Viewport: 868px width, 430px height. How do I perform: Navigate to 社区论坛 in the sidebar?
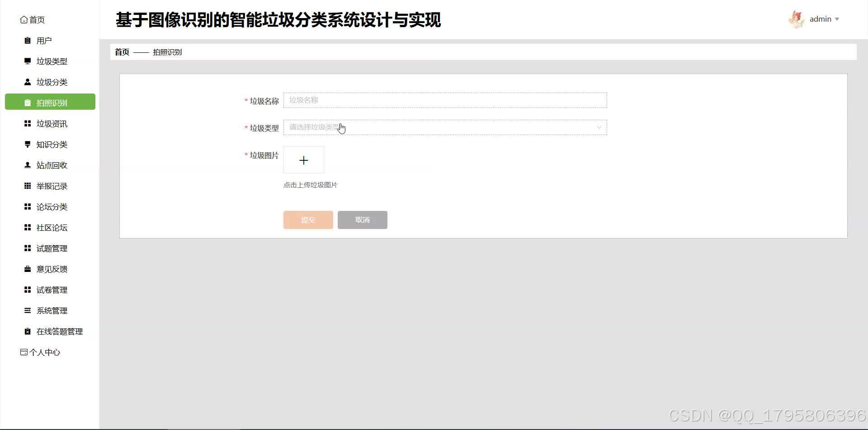pos(51,227)
